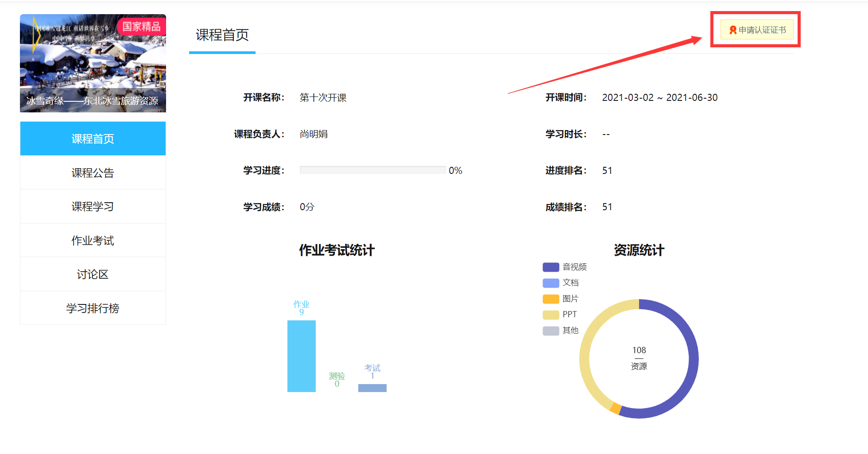Toggle the 文档 legend swatch
The height and width of the screenshot is (454, 868).
(550, 283)
